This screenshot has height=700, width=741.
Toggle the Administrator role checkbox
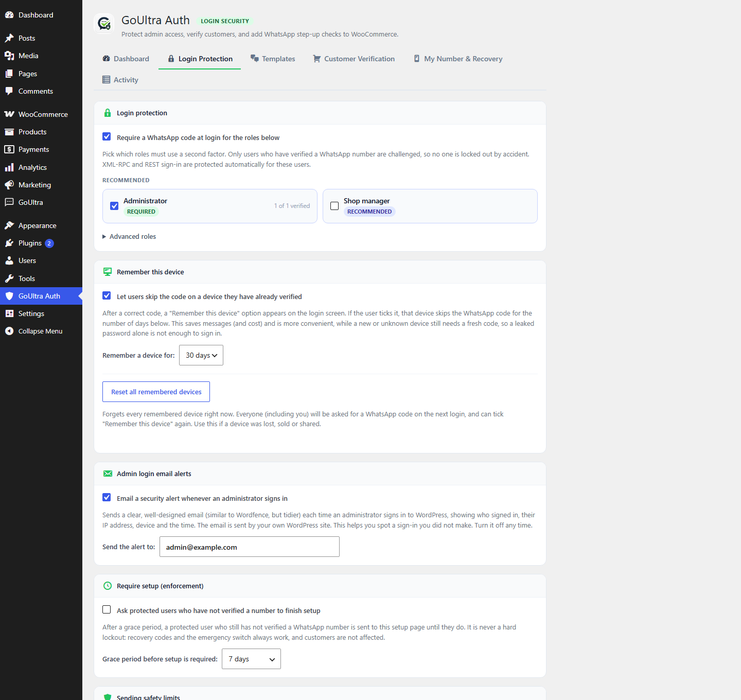[114, 206]
